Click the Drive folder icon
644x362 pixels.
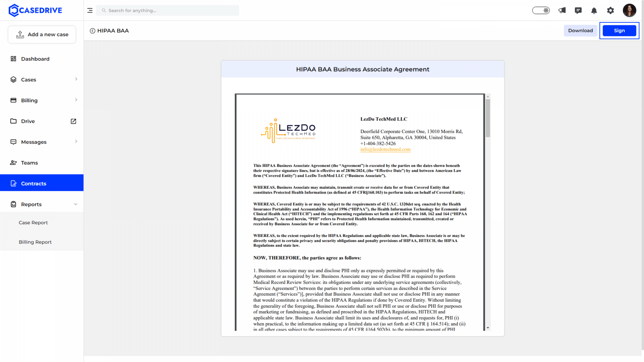point(13,121)
